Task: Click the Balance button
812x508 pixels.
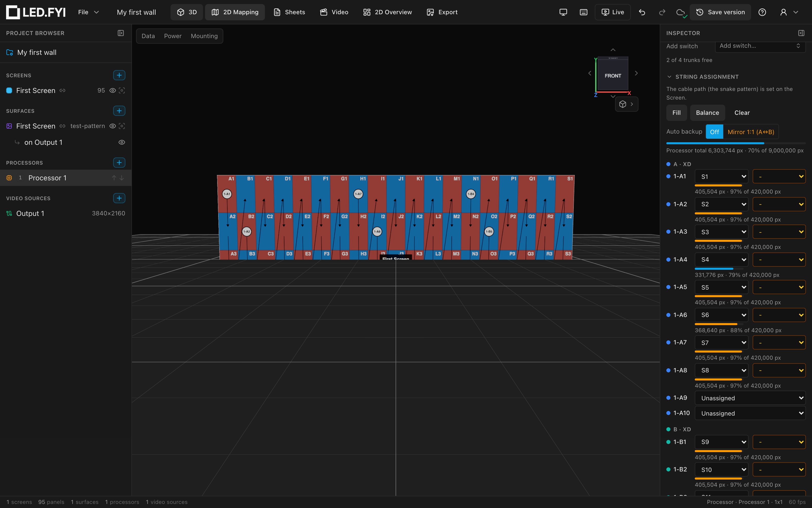Action: (x=707, y=113)
